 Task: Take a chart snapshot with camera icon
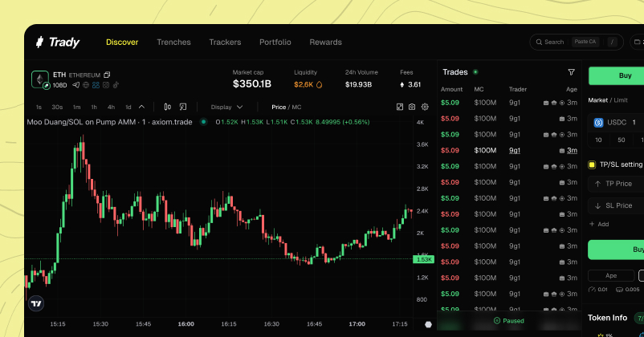pos(412,107)
